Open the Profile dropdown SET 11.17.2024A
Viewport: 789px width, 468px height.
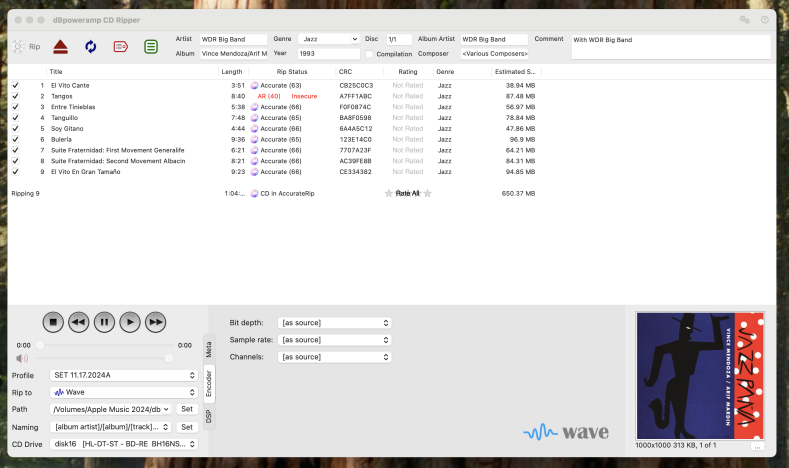tap(124, 375)
